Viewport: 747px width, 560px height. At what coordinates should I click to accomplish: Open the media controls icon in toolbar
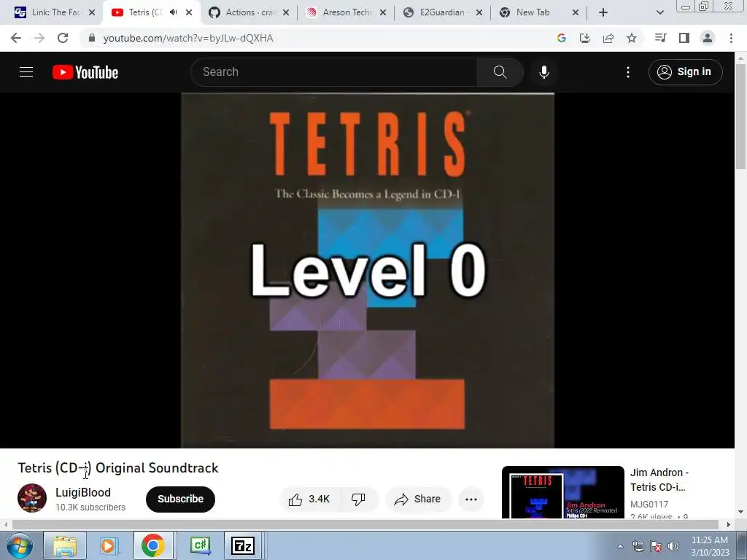(660, 38)
